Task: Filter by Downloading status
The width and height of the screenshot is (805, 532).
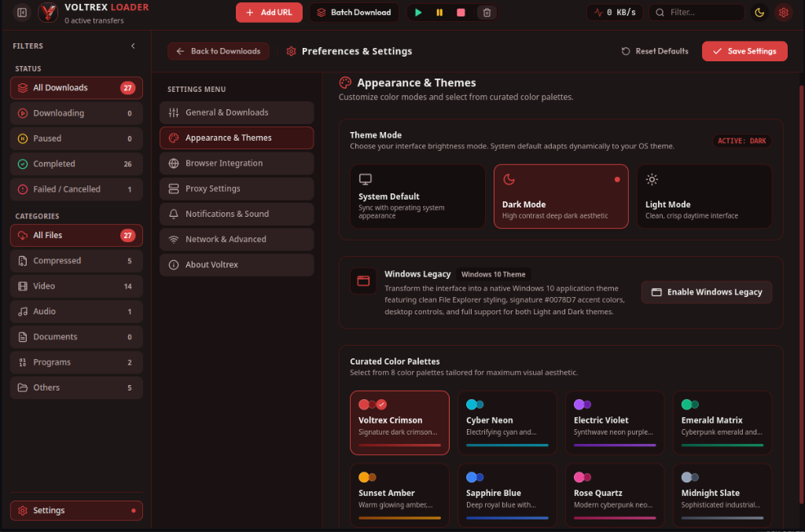Action: [x=76, y=113]
